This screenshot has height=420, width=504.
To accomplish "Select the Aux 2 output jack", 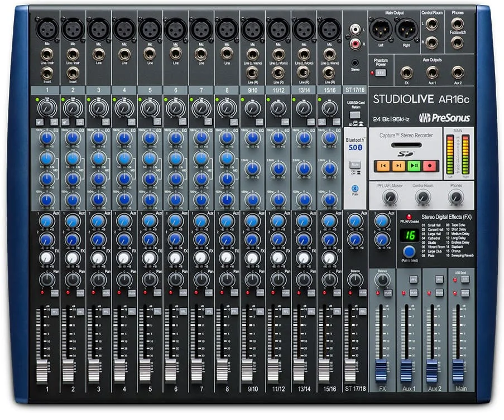I will [x=458, y=73].
